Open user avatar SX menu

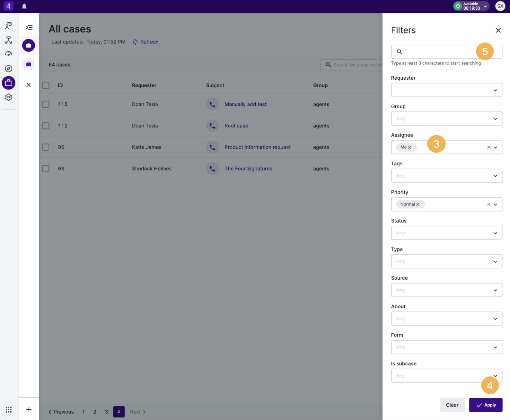pos(500,6)
